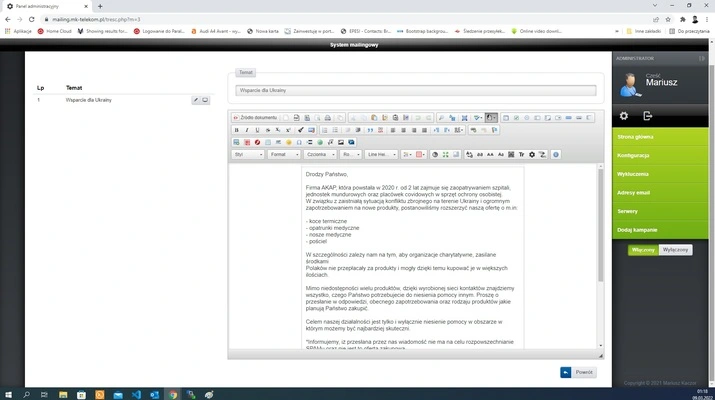This screenshot has height=400, width=715.
Task: Insert horizontal line in the editor
Action: 278,142
